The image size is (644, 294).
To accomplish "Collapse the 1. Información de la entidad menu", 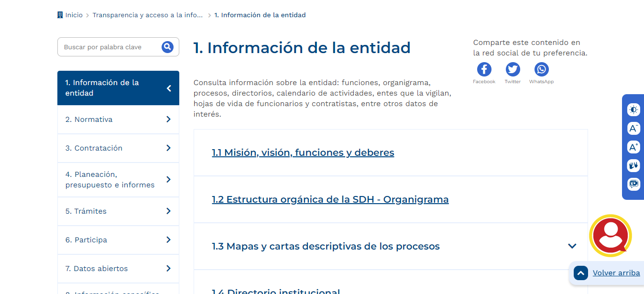I will coord(168,88).
